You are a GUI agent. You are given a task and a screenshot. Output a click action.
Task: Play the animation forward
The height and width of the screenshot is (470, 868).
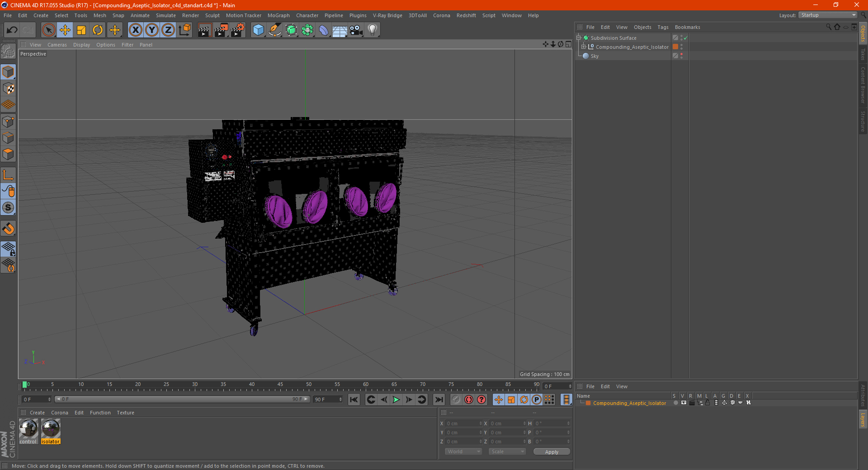[396, 399]
